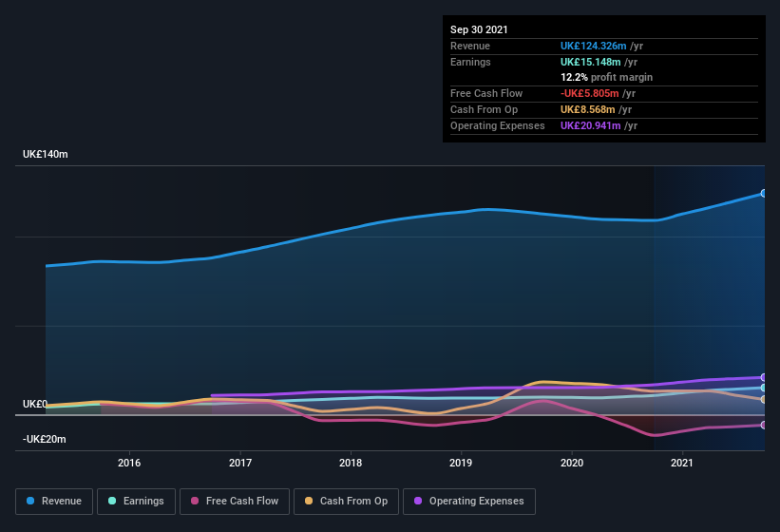This screenshot has height=532, width=780.
Task: Click the 2019 x-axis label
Action: pos(461,463)
